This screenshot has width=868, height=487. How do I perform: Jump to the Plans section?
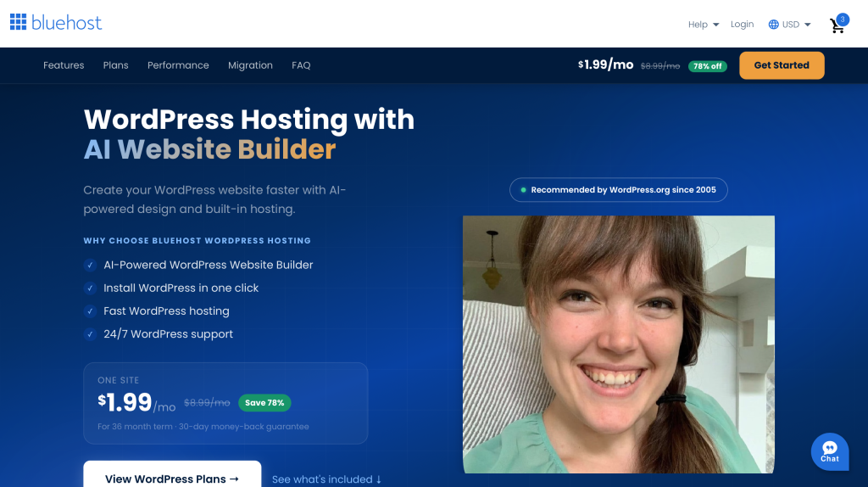coord(115,65)
